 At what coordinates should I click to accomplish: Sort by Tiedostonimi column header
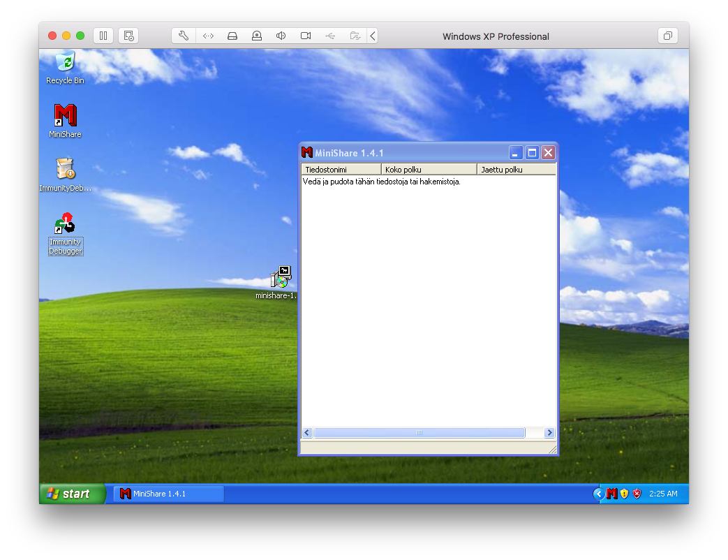(341, 170)
